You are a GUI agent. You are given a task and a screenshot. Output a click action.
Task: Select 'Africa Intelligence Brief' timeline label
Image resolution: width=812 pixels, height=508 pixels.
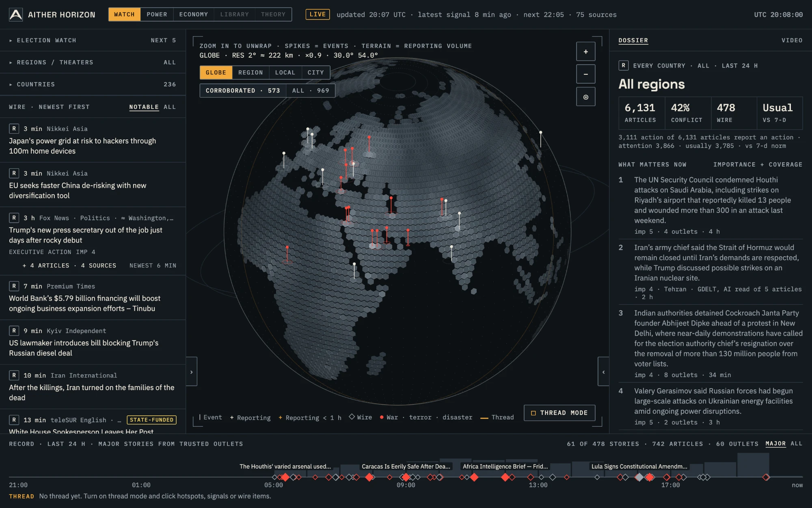click(505, 467)
